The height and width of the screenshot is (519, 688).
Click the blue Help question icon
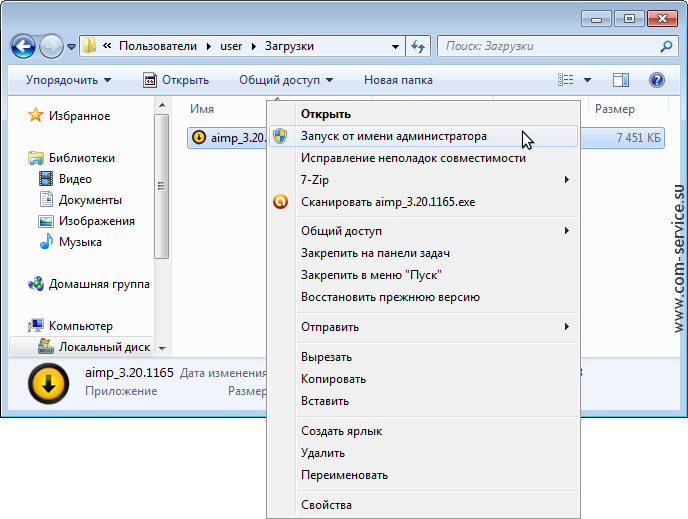[657, 80]
